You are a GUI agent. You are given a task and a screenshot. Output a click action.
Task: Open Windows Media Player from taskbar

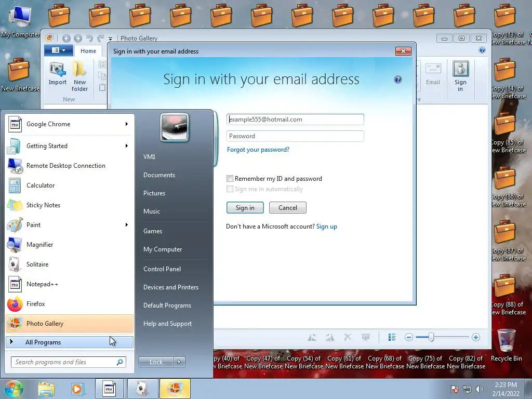(x=77, y=389)
